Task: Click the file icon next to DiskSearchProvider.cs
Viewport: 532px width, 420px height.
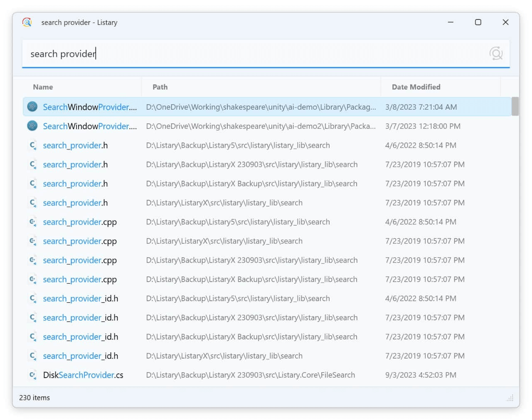Action: 32,375
